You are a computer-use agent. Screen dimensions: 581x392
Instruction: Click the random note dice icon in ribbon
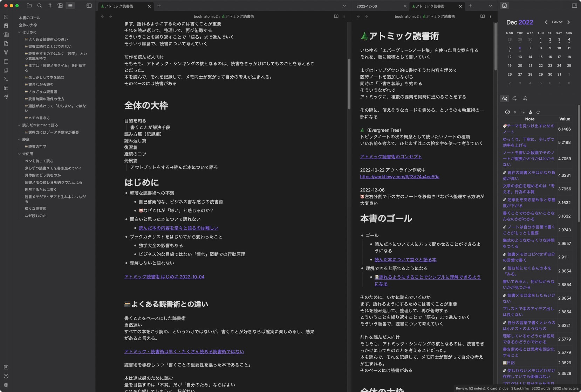click(x=6, y=17)
